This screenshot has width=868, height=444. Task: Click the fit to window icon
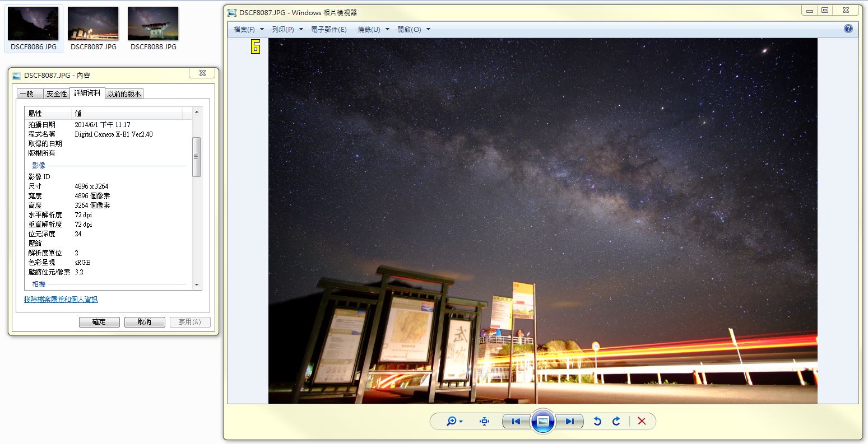pos(485,422)
